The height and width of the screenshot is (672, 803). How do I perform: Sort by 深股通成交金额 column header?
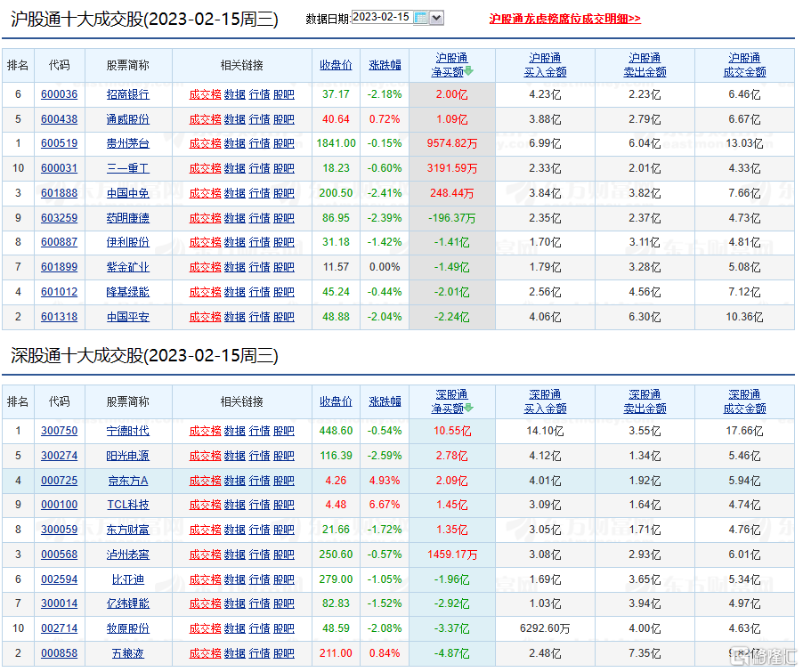tap(744, 401)
